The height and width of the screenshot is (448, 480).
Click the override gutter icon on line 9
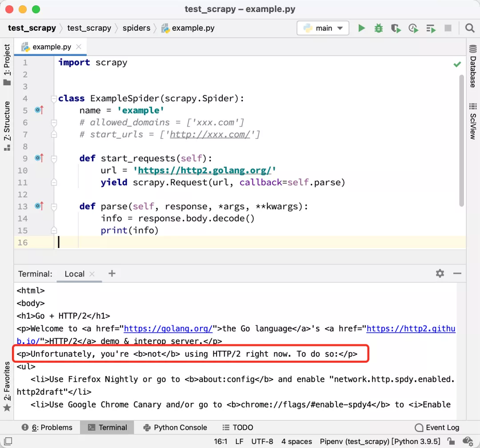(x=39, y=158)
